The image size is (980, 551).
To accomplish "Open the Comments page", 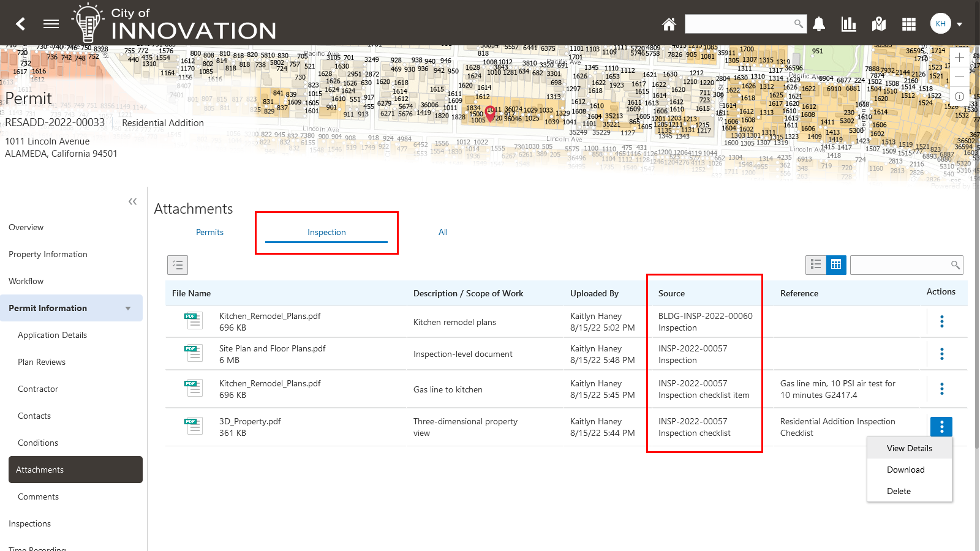I will [38, 497].
